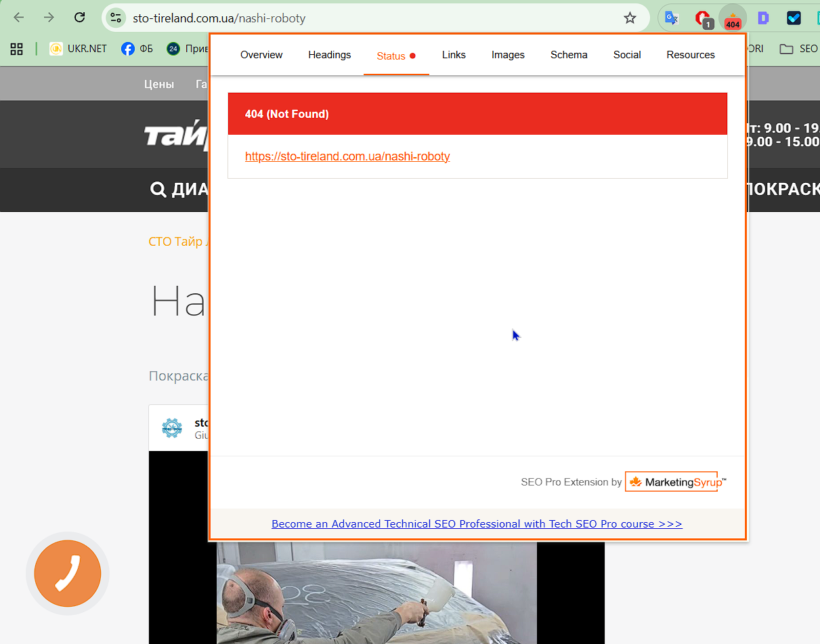
Task: Click the browser address bar URL
Action: (x=219, y=18)
